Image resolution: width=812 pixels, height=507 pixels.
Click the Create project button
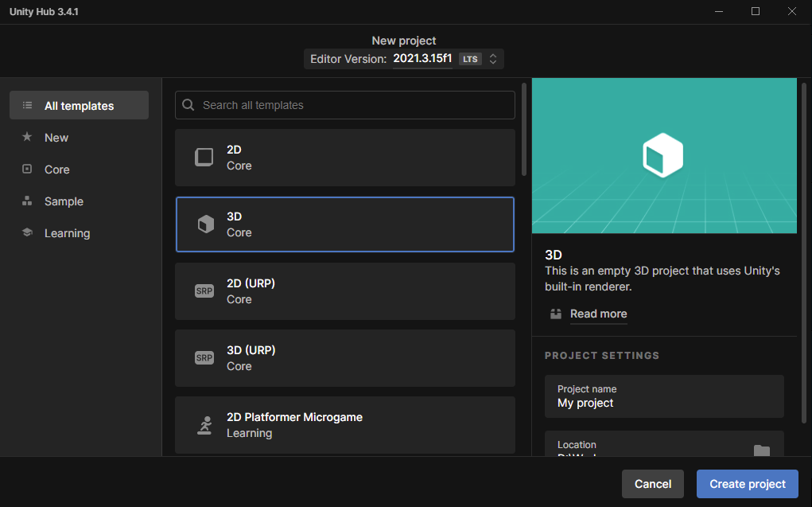[x=748, y=484]
